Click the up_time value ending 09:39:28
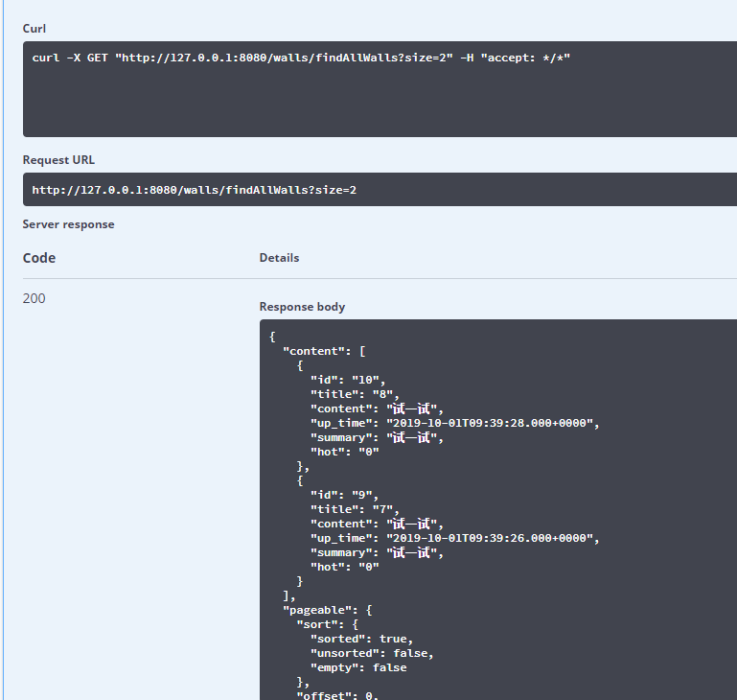This screenshot has width=737, height=700. (491, 423)
